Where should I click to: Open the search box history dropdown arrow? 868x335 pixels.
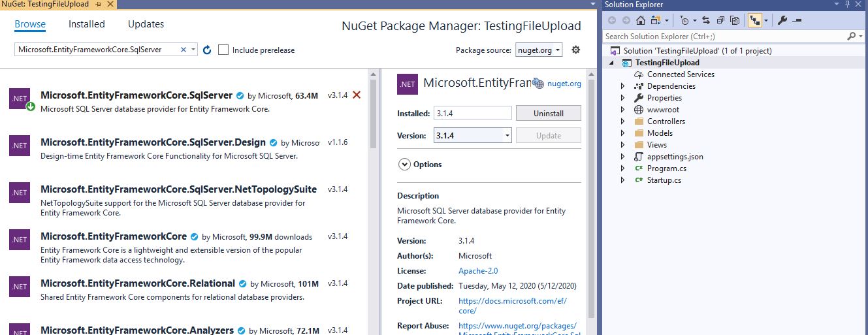[193, 50]
